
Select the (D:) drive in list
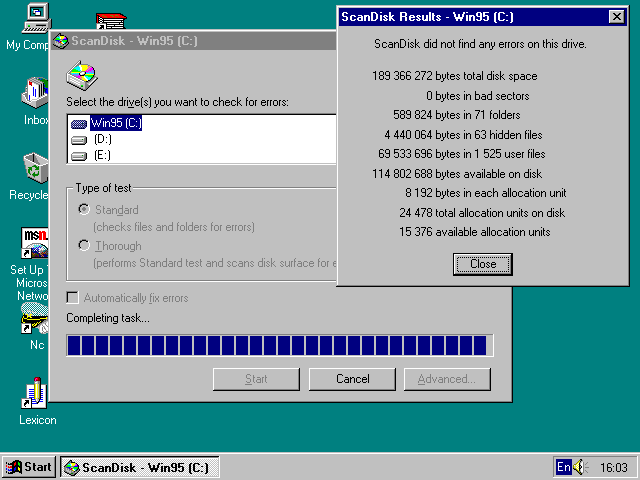tap(101, 139)
